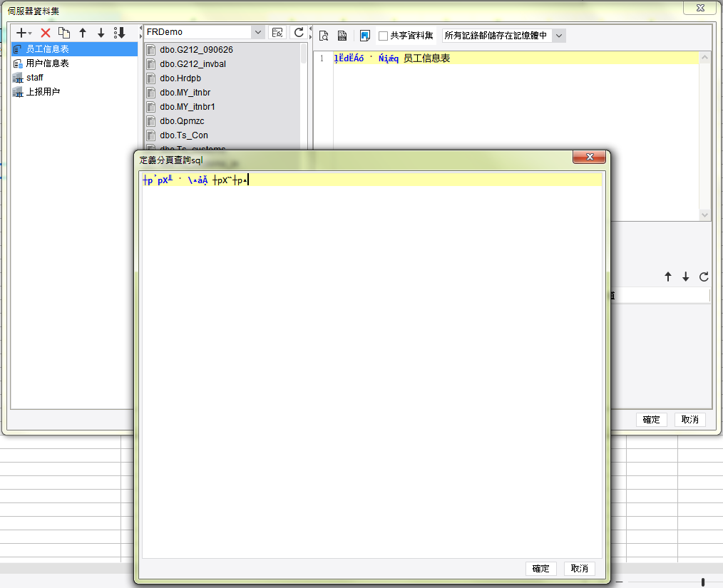Viewport: 723px width, 588px height.
Task: Toggle the 共享資料集 checkbox
Action: (384, 36)
